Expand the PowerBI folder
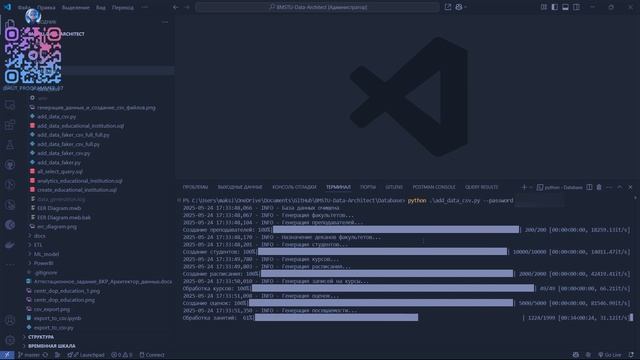640x360 pixels. [x=43, y=263]
